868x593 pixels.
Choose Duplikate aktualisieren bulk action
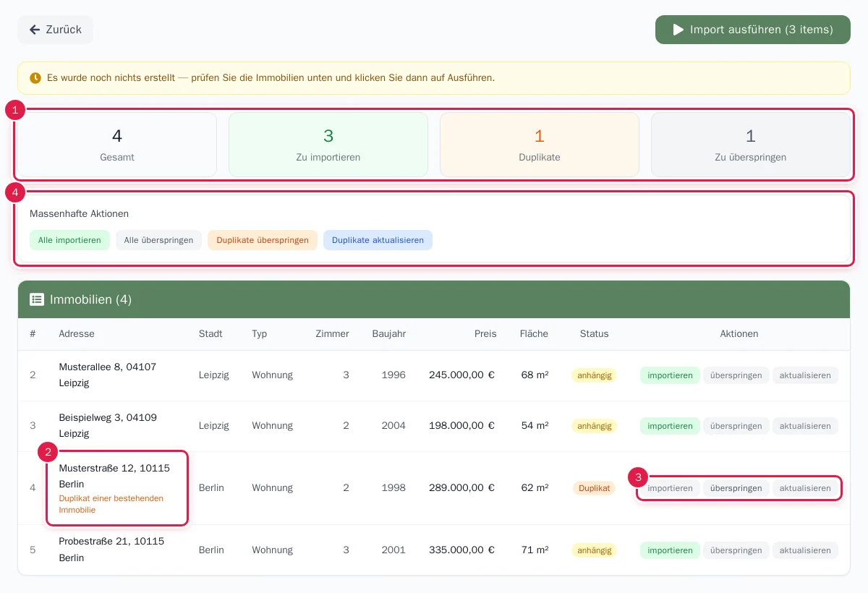pos(378,240)
